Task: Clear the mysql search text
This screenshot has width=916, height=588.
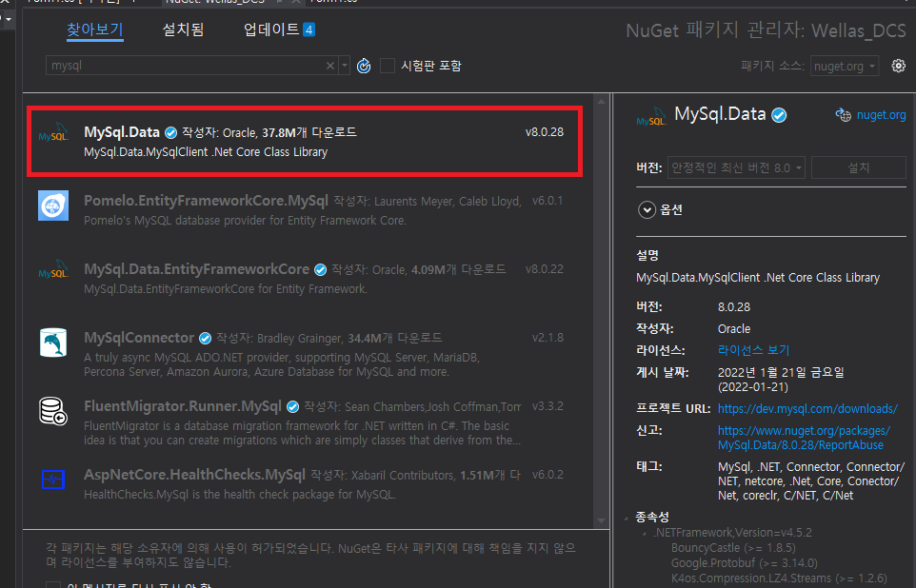Action: 330,66
